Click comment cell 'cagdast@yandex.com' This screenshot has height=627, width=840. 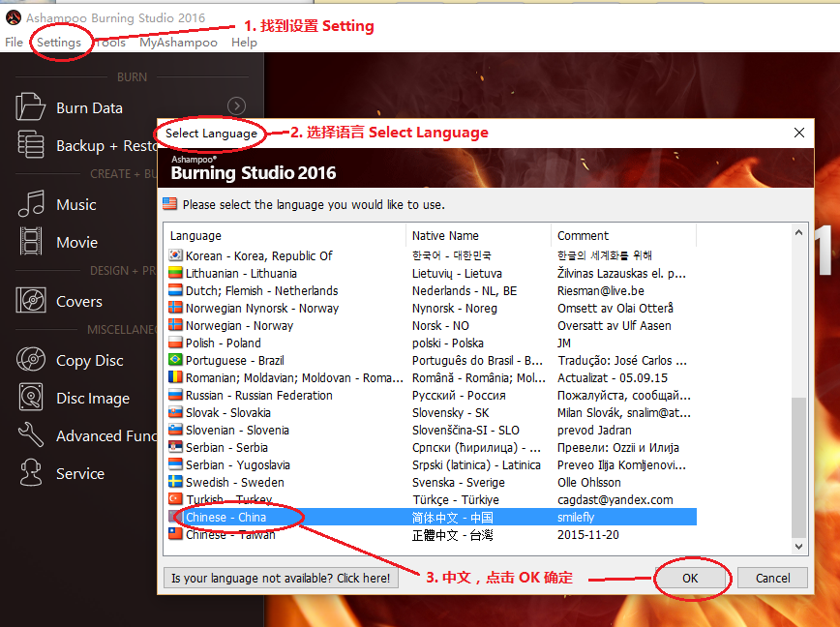point(615,499)
